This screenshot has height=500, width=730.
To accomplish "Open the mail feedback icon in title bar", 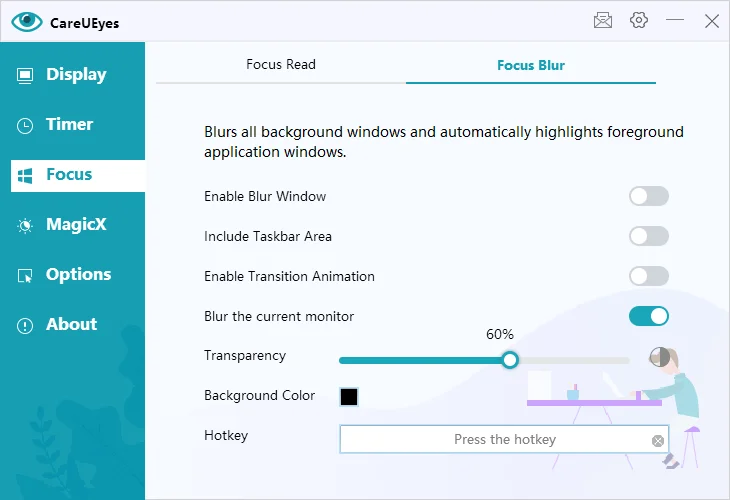I will point(602,20).
